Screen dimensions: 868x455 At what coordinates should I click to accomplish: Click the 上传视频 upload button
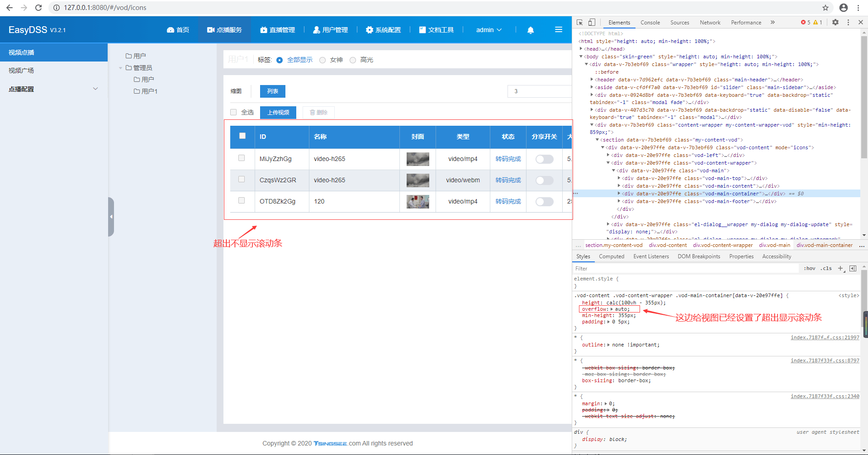278,113
